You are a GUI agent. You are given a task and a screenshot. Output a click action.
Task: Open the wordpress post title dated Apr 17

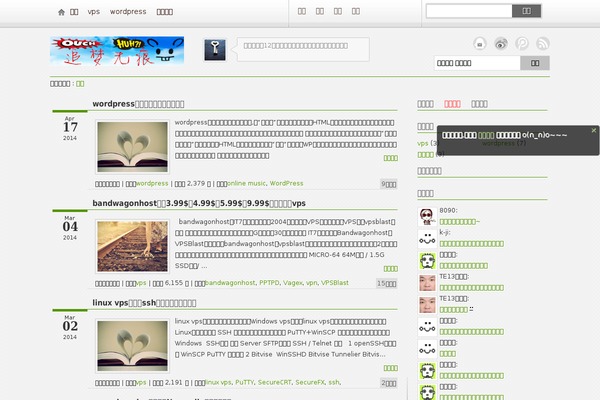[138, 104]
